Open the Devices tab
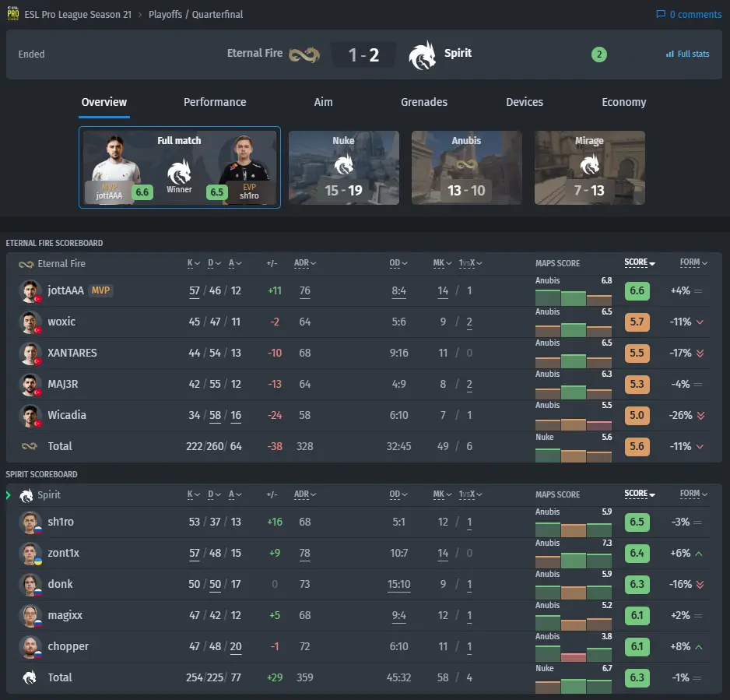 click(525, 102)
